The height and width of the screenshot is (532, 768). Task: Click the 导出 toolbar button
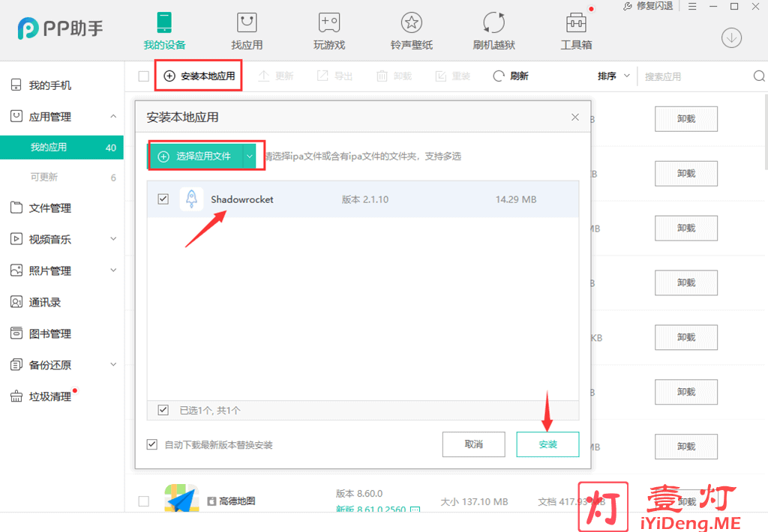[x=334, y=76]
